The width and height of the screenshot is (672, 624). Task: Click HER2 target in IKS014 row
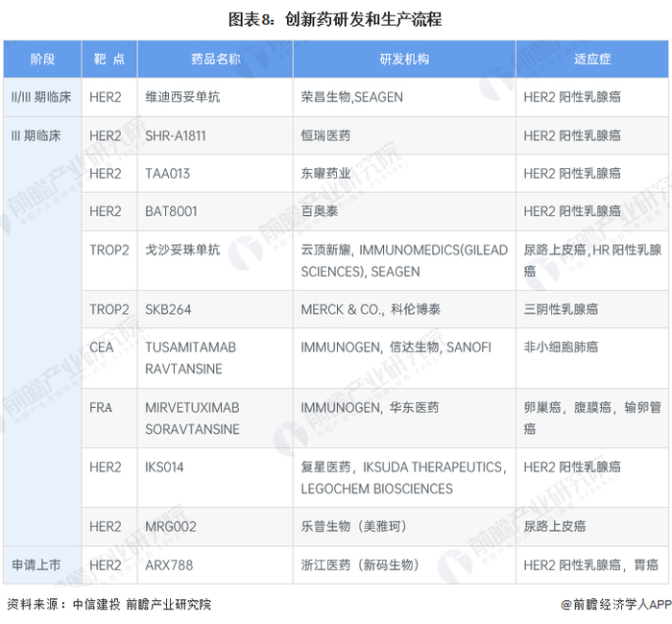click(106, 468)
